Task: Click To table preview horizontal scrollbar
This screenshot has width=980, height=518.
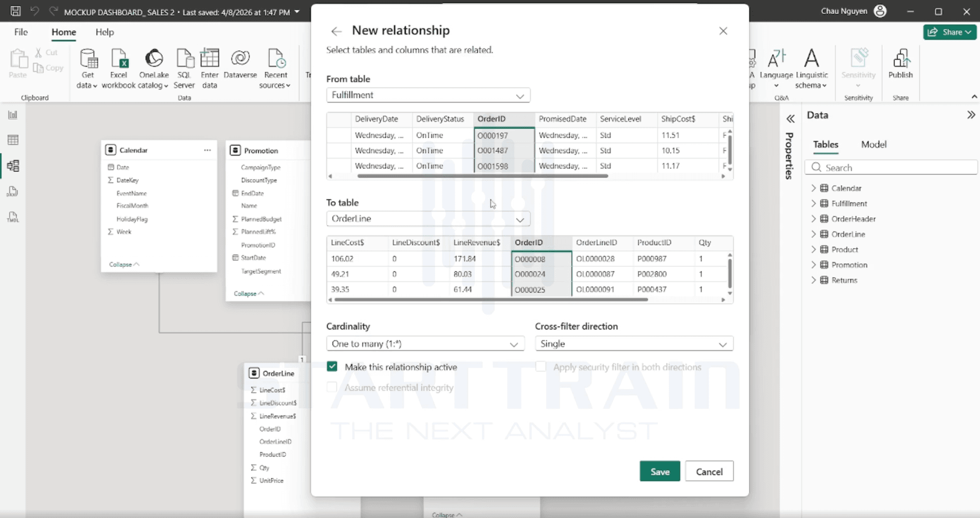Action: (x=491, y=300)
